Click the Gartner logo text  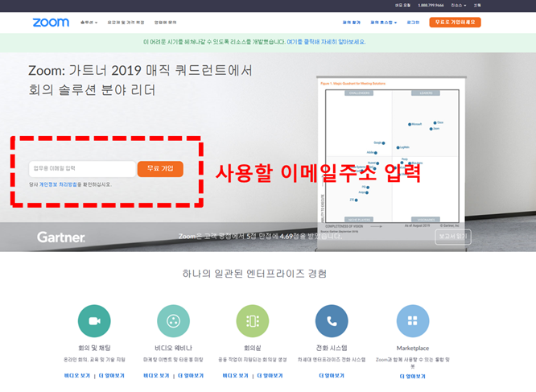(61, 237)
